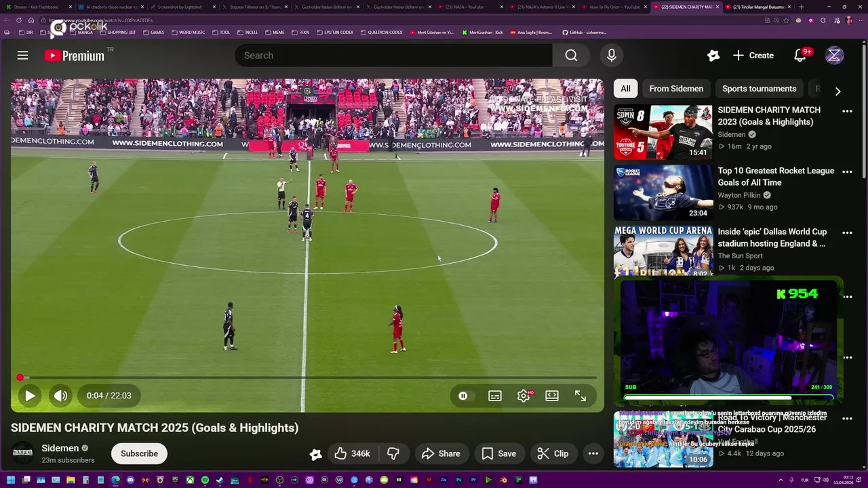Image resolution: width=868 pixels, height=488 pixels.
Task: Open Sidemen Charity Match 2023 thumbnail
Action: [663, 132]
